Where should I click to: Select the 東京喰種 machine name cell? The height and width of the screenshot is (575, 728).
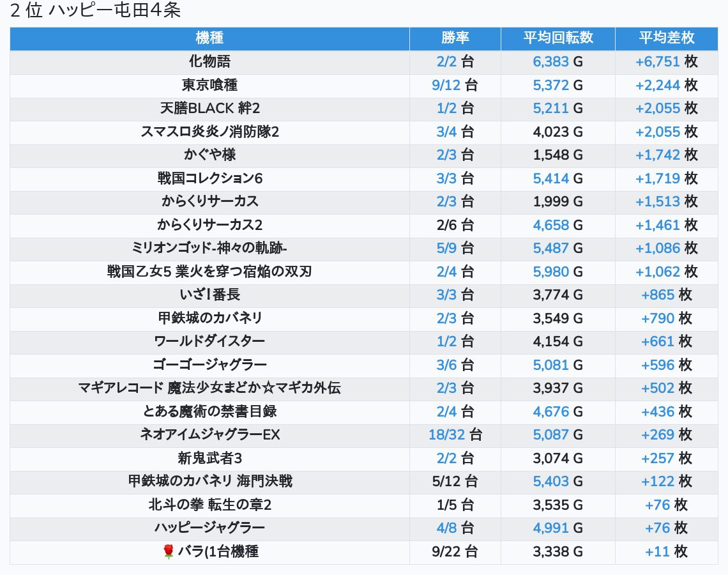click(x=209, y=85)
